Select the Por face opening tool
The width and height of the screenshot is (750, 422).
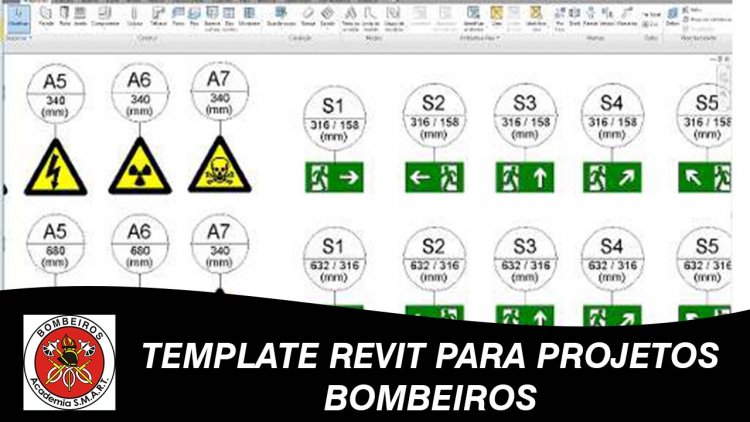pos(560,18)
